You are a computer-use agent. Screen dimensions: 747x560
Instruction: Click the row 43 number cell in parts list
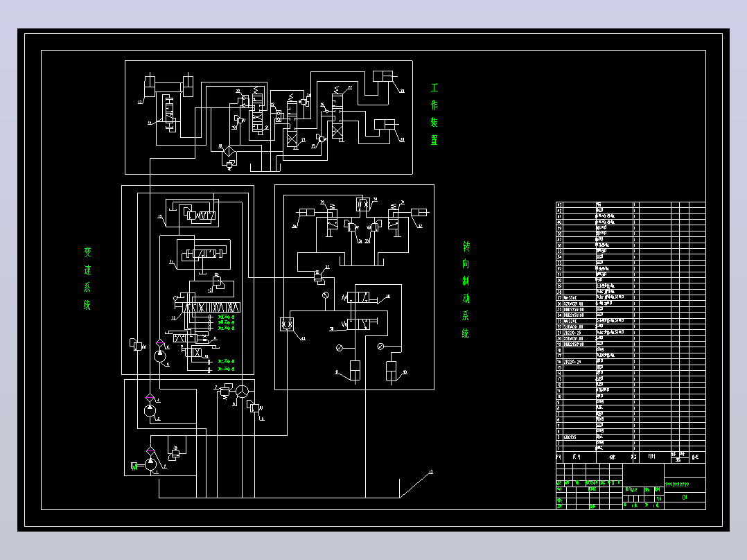tap(559, 205)
